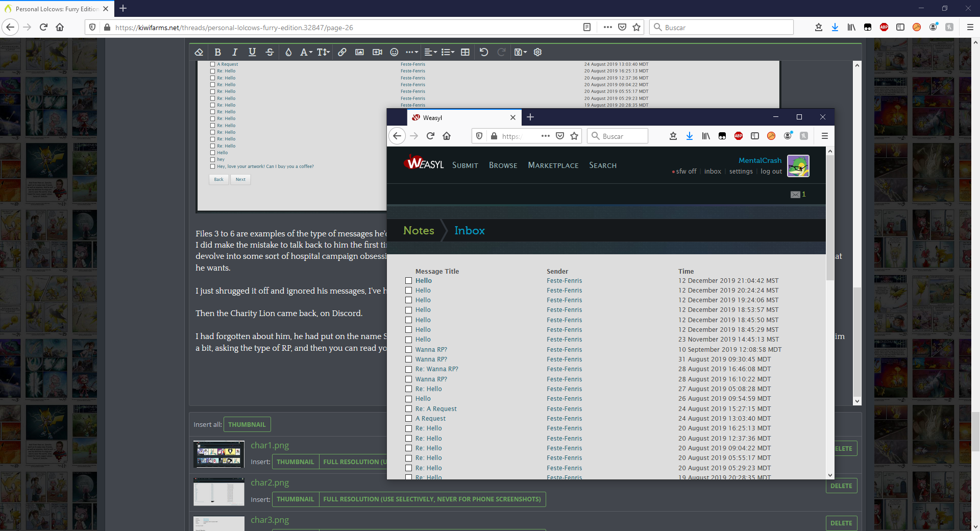Insert a link with the chain icon

coord(342,52)
